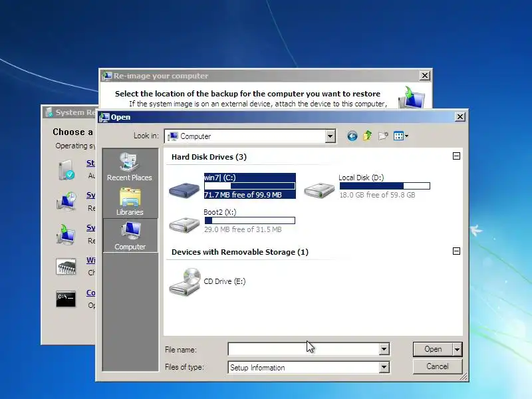Screen dimensions: 532x399
Task: Click Startup Repair icon in System Recovery
Action: (66, 170)
